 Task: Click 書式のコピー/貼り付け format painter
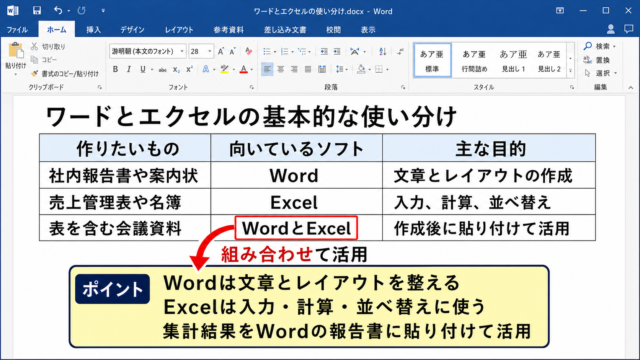[65, 73]
